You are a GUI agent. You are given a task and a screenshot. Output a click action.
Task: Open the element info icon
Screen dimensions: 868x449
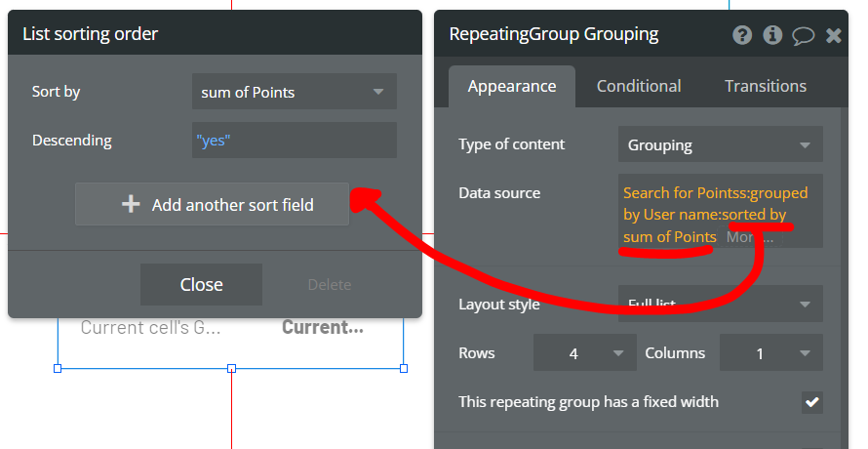point(772,35)
